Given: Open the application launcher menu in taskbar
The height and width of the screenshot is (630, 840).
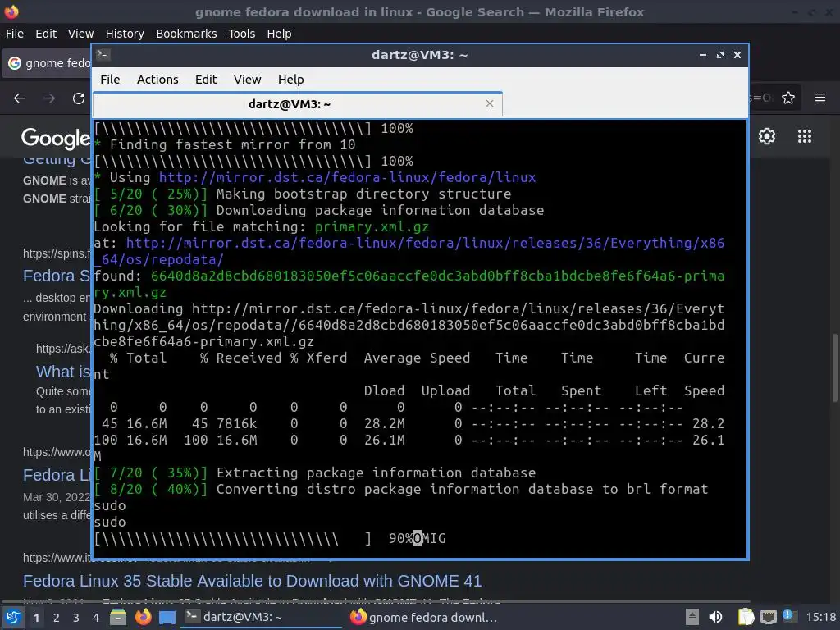Looking at the screenshot, I should click(x=13, y=617).
